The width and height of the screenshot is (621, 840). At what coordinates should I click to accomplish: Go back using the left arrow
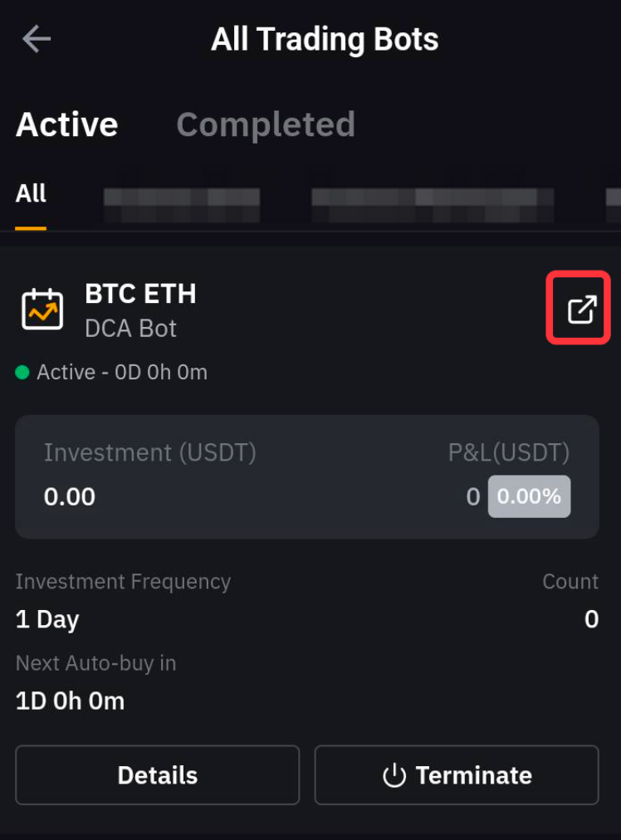click(x=37, y=39)
